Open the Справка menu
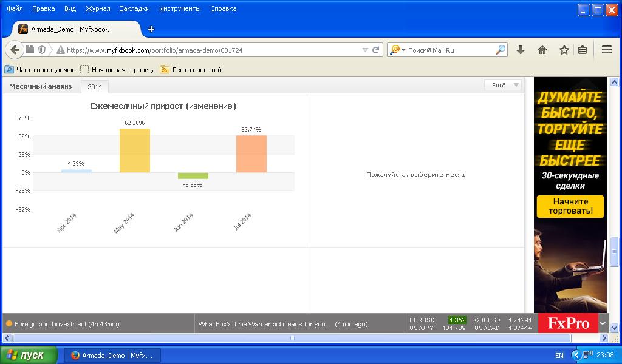The image size is (622, 364). (x=224, y=8)
